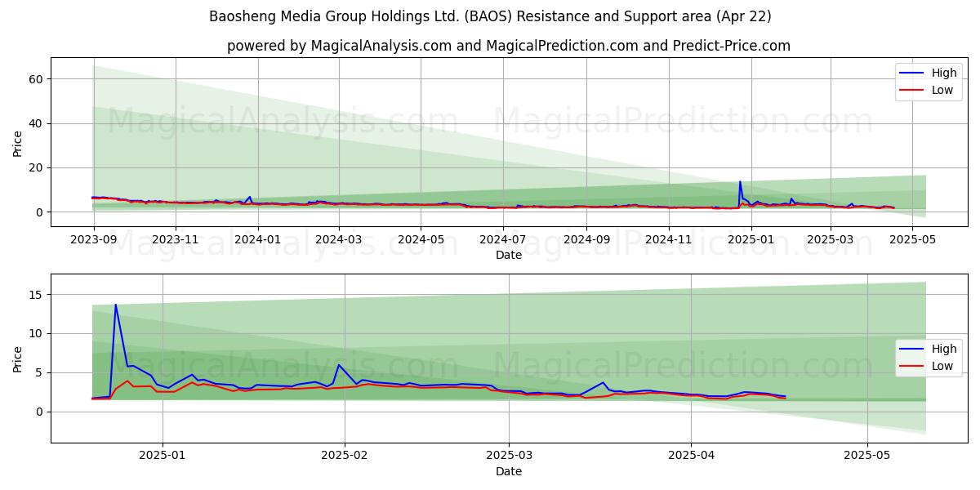980x490 pixels.
Task: Click the '2025-03' tick label in top chart
Action: pos(830,239)
